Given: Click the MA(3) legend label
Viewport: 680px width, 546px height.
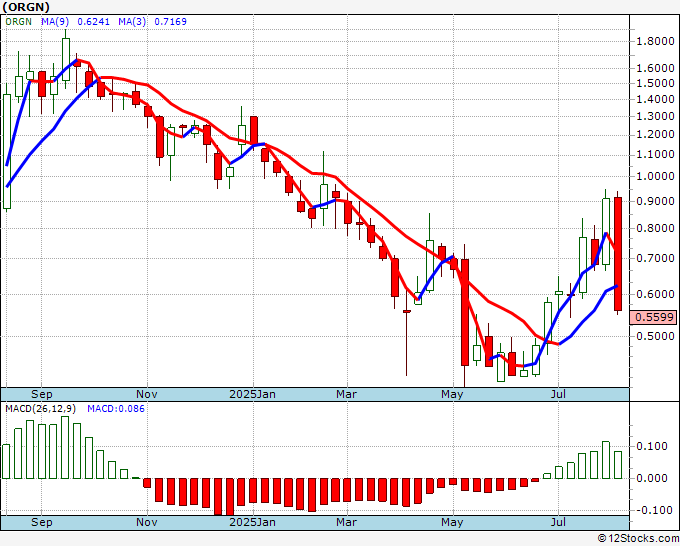Looking at the screenshot, I should pos(132,21).
